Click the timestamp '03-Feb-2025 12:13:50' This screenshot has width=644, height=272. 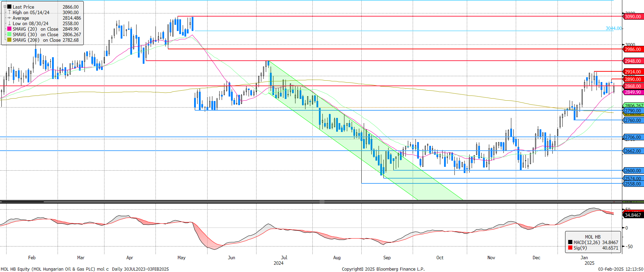pos(621,269)
